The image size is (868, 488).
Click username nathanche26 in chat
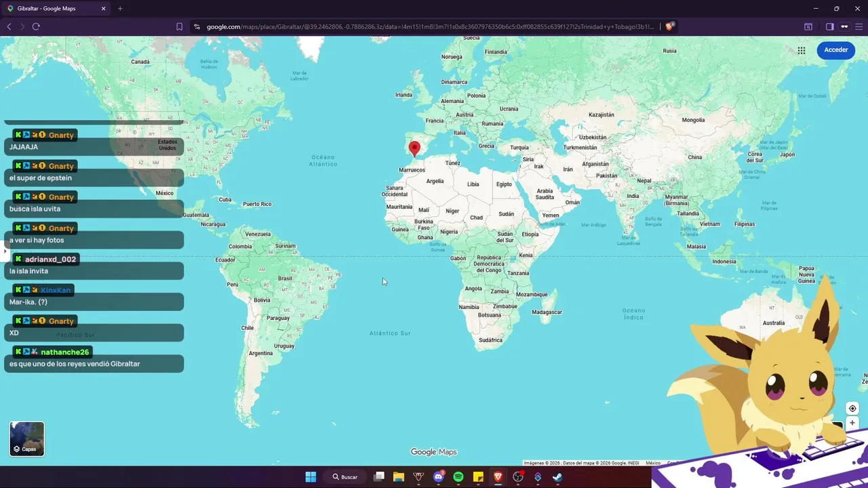[x=65, y=352]
